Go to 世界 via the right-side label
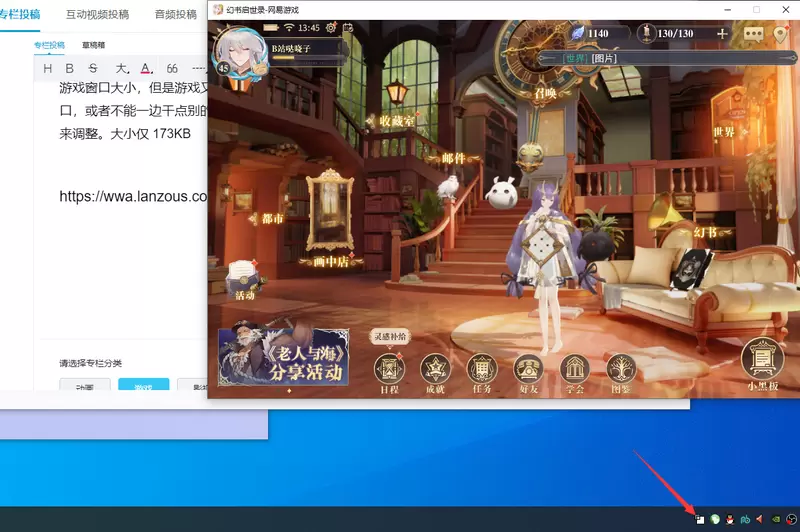Viewport: 800px width, 532px height. [x=728, y=132]
